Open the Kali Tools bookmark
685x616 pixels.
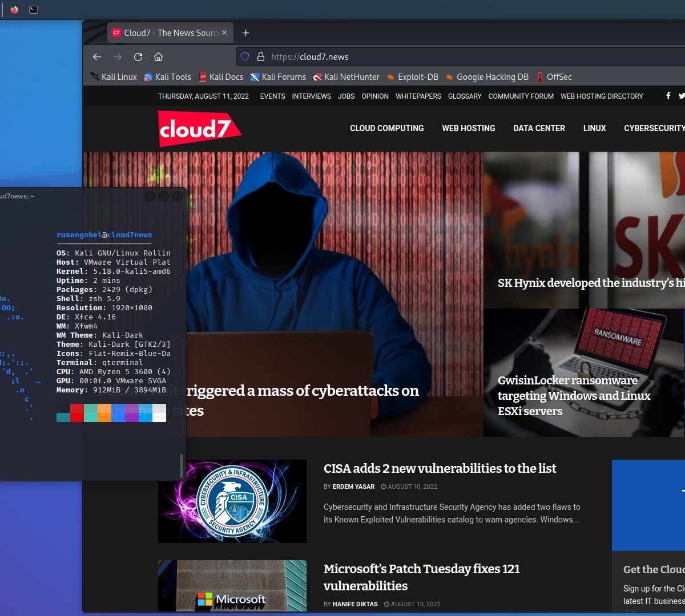tap(167, 77)
